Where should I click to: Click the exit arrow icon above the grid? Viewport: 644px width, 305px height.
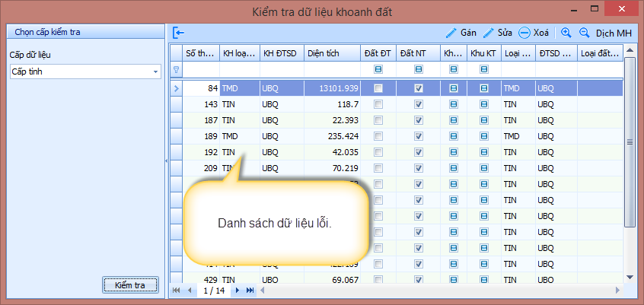tap(179, 33)
